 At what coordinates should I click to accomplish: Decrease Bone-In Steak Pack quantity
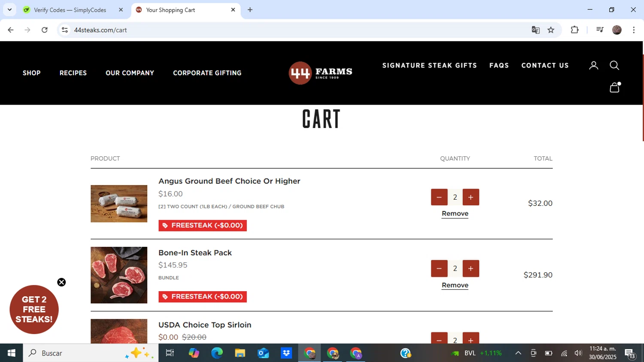click(x=439, y=268)
